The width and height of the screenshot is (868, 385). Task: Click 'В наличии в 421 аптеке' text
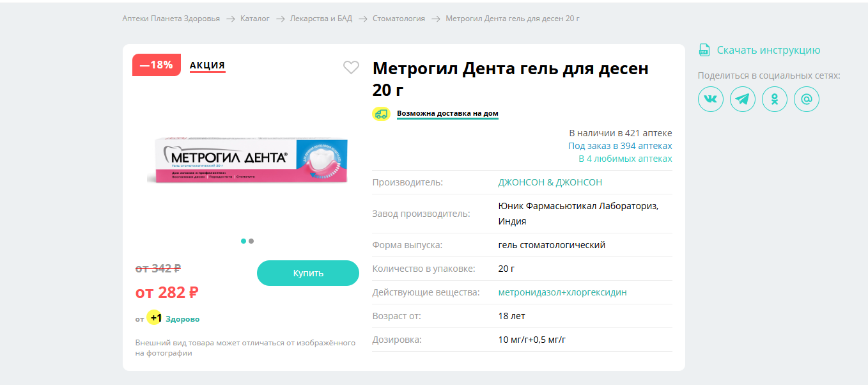pyautogui.click(x=621, y=133)
